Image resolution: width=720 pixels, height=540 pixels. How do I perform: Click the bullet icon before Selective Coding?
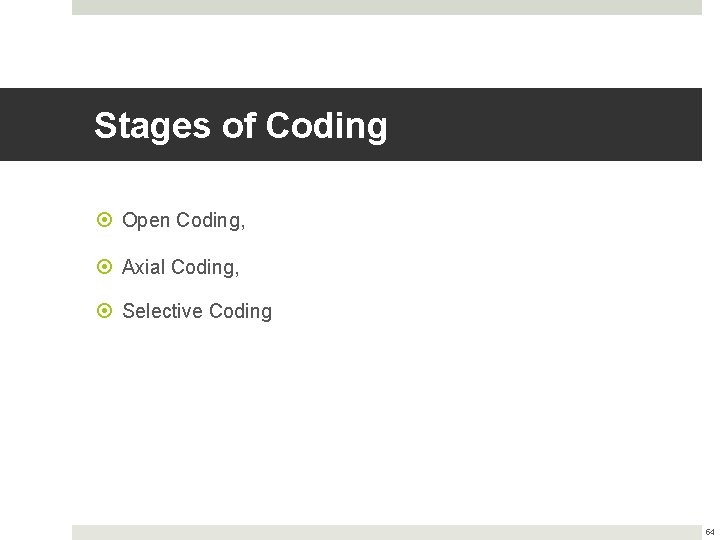coord(104,311)
